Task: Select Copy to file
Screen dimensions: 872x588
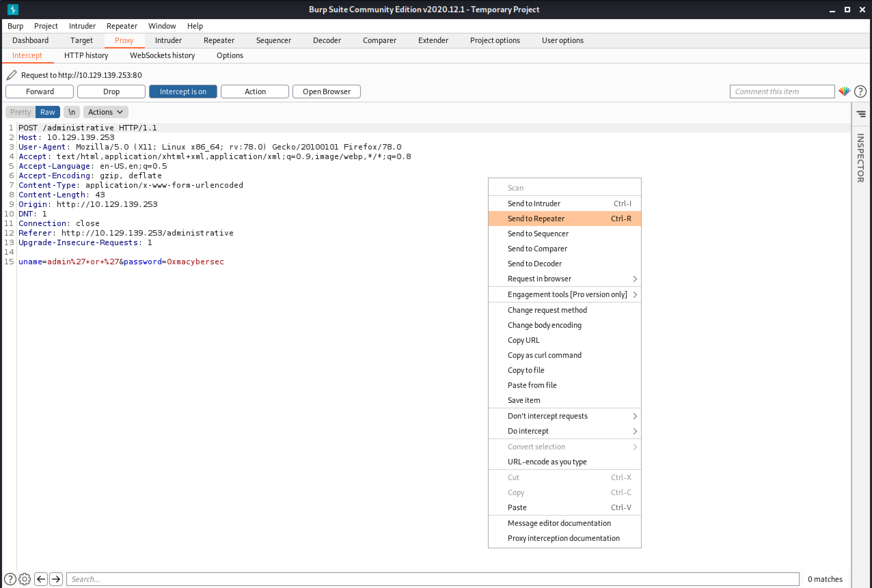Action: [x=565, y=370]
